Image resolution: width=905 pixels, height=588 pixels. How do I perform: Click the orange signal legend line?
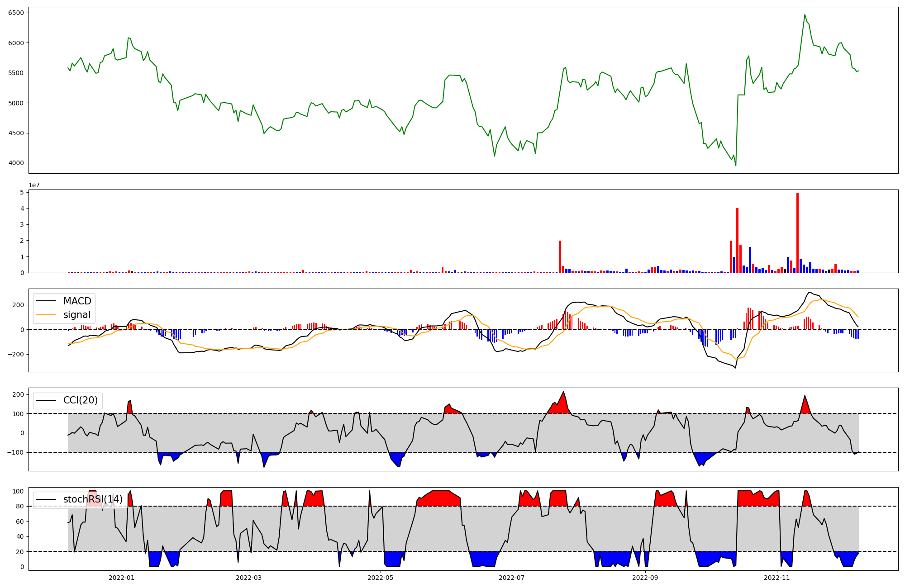coord(46,315)
